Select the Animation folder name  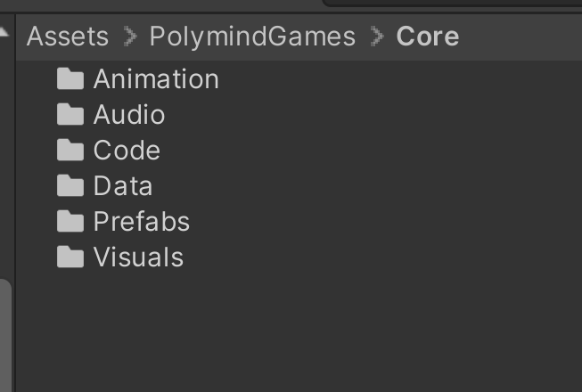click(156, 79)
